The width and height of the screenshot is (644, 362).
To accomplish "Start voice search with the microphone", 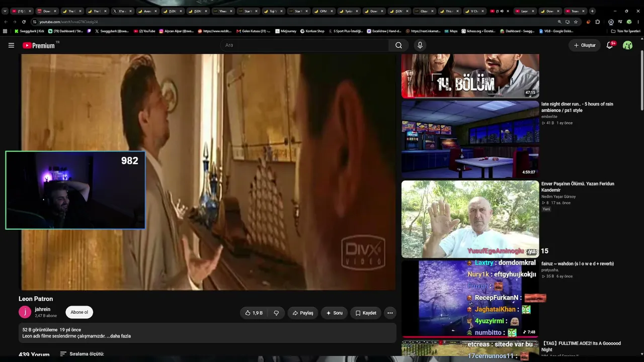I will coord(420,45).
